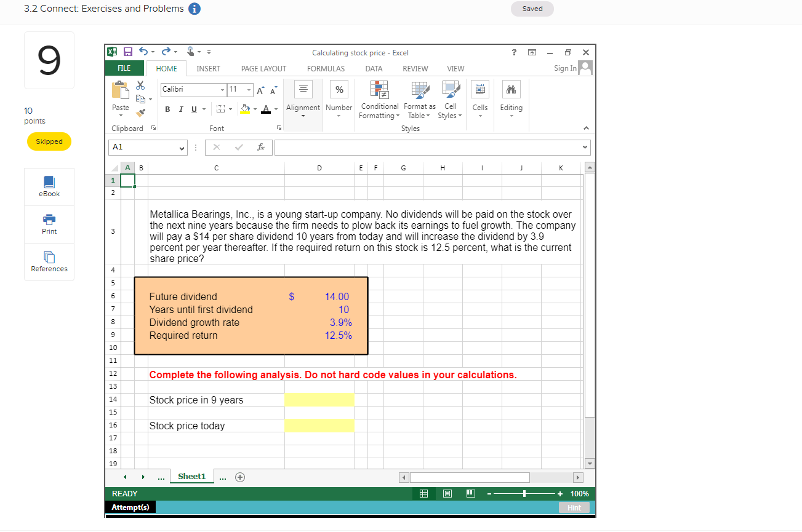Open Clipboard dialog launcher
This screenshot has height=532, width=802.
[154, 129]
